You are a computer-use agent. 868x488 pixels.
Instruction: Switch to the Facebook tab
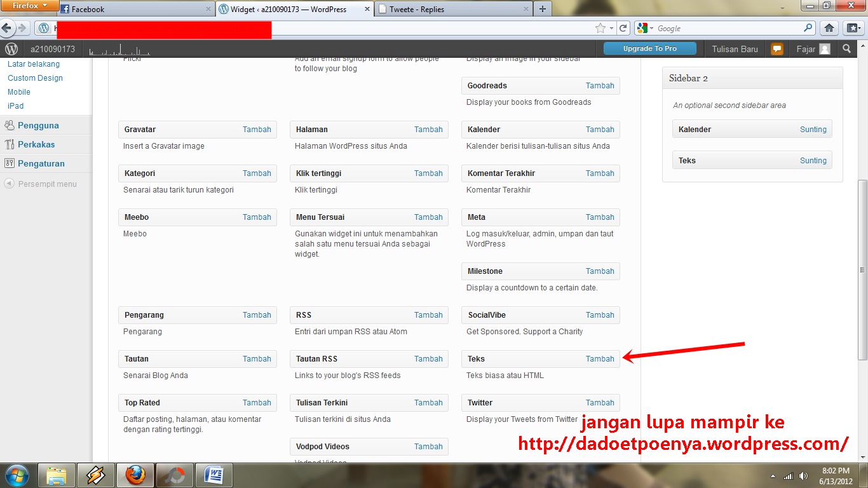point(137,10)
